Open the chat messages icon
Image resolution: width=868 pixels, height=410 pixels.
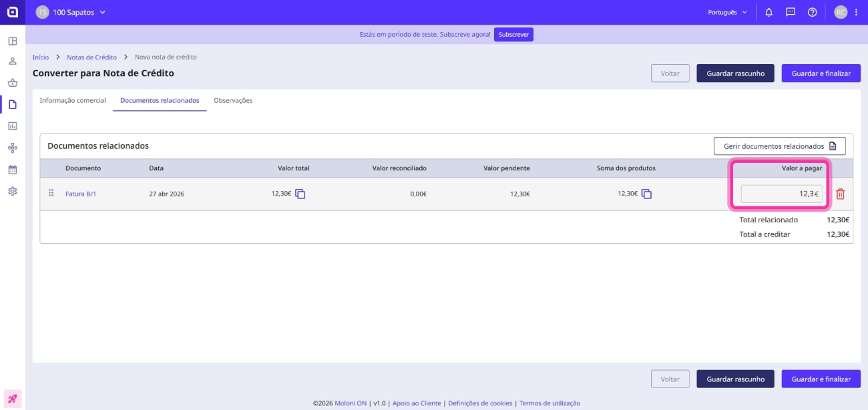coord(791,12)
